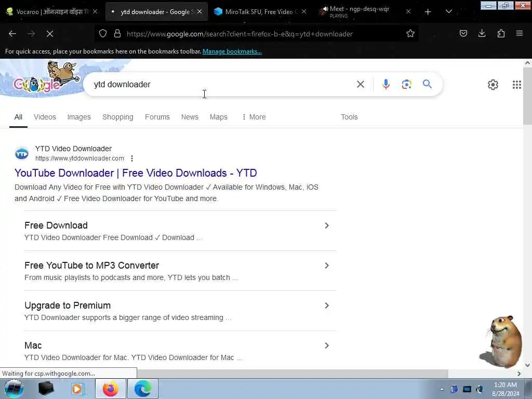Open the tracking protection shield icon
The image size is (532, 399).
tap(103, 34)
